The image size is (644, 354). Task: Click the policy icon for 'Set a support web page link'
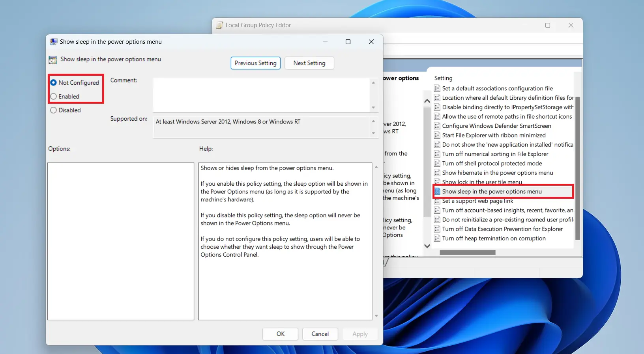pos(437,201)
